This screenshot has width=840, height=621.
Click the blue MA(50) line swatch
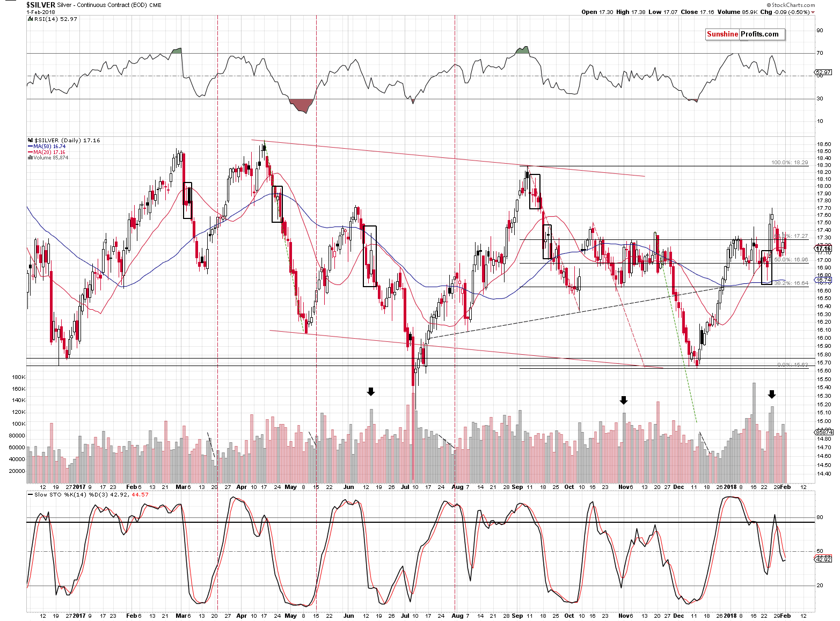click(30, 147)
